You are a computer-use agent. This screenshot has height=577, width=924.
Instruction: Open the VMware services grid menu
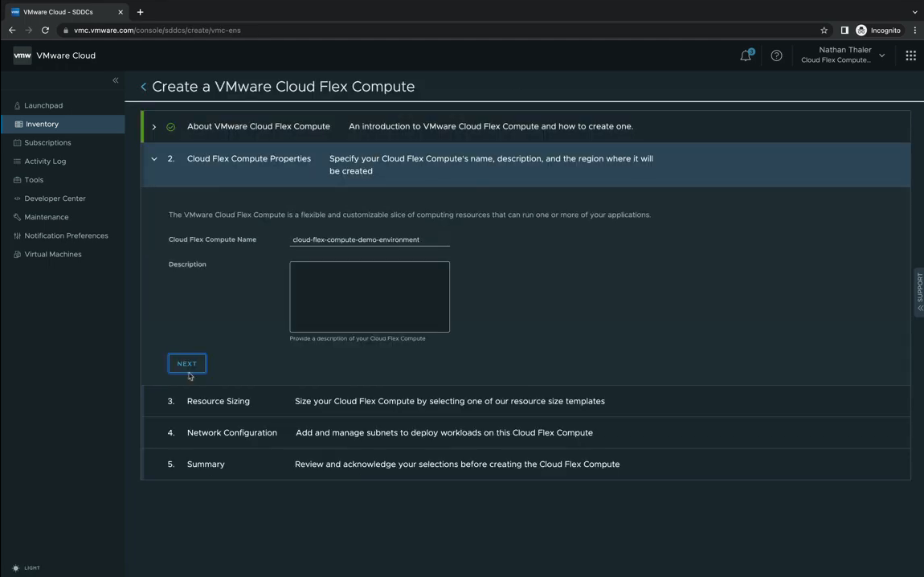(910, 55)
